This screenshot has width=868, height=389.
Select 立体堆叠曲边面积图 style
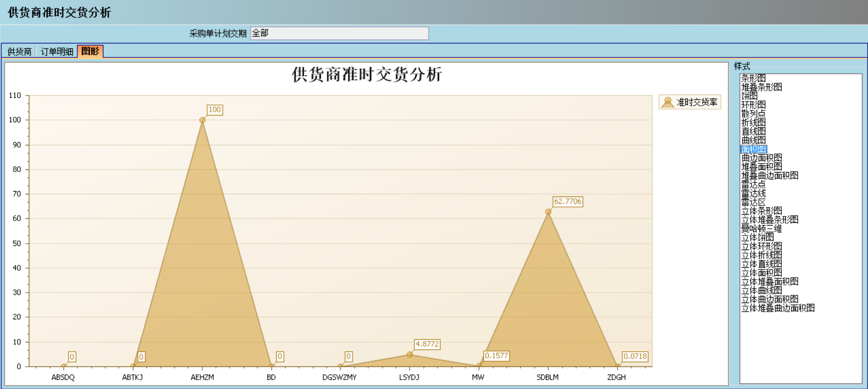[x=778, y=308]
